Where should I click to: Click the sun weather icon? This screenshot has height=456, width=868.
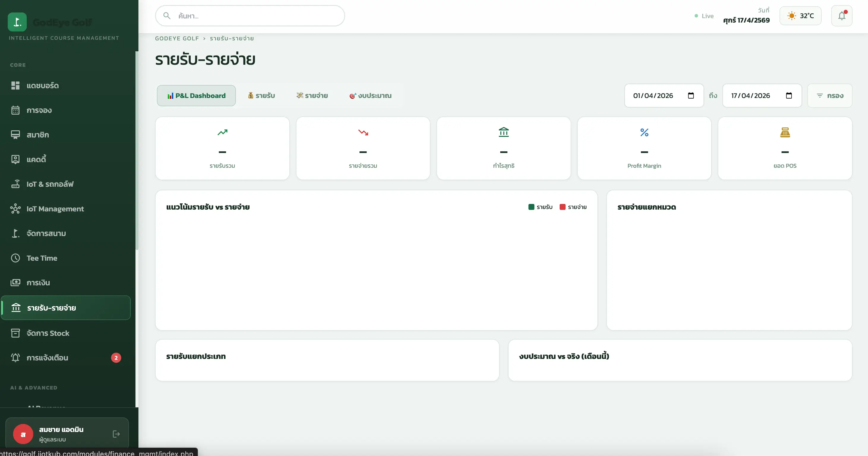tap(792, 16)
